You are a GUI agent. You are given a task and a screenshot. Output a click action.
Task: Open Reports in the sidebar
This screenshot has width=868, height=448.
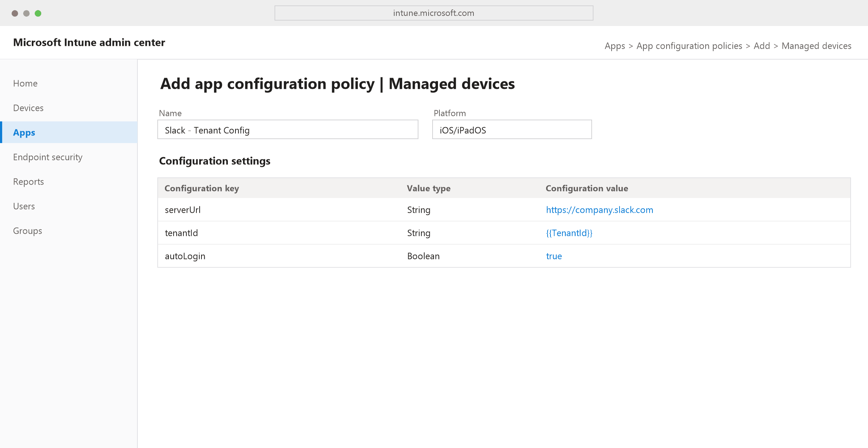28,182
